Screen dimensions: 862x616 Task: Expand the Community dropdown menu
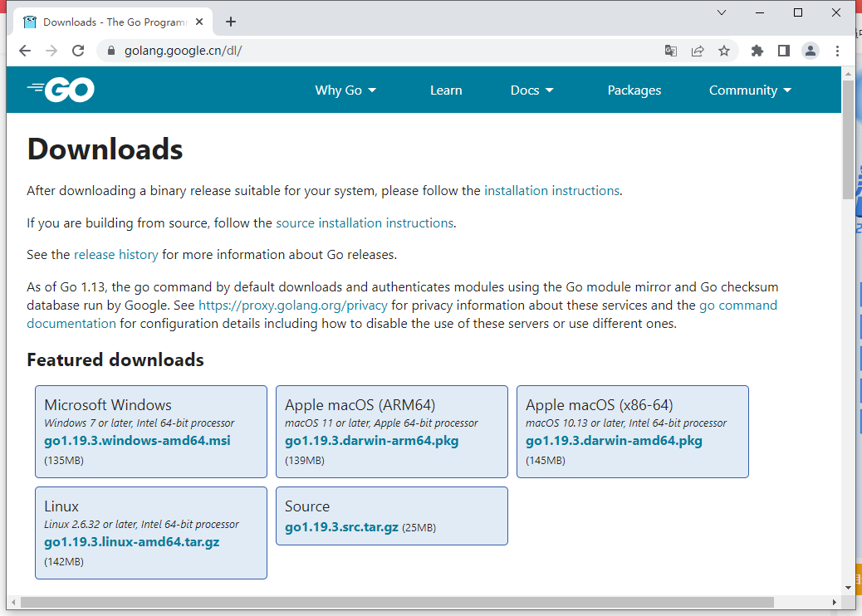pyautogui.click(x=750, y=90)
